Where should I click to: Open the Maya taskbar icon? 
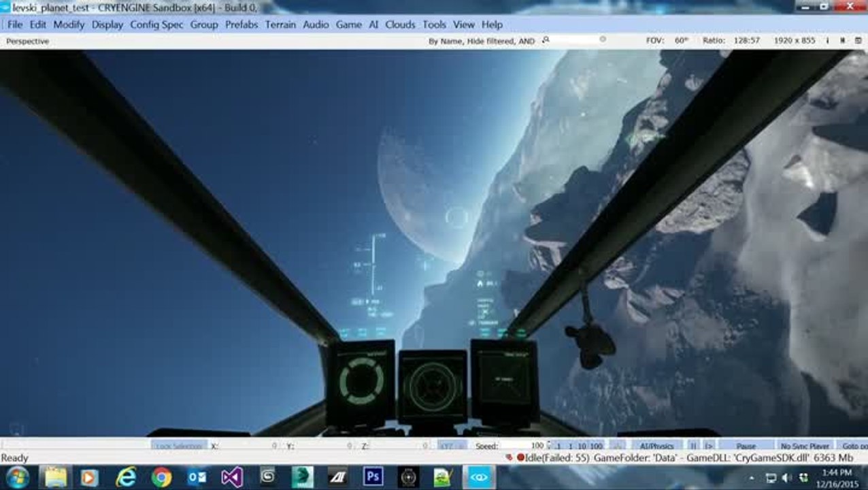point(303,477)
